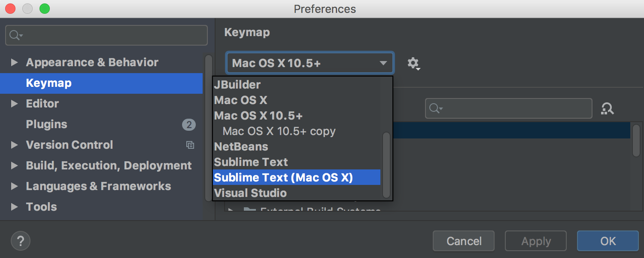Collapse the Mac OS X 10.5+ keymap dropdown
This screenshot has height=258, width=644.
tap(310, 64)
